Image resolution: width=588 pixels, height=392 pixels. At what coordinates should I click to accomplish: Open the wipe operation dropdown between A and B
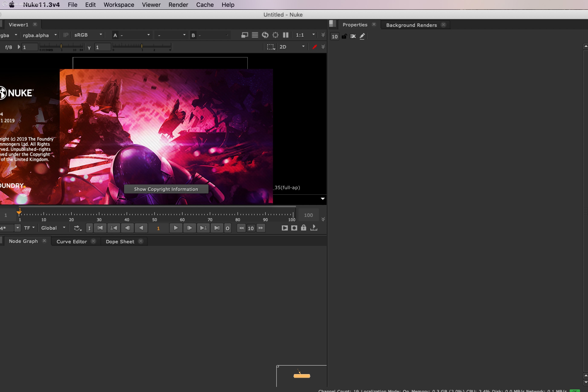click(171, 35)
